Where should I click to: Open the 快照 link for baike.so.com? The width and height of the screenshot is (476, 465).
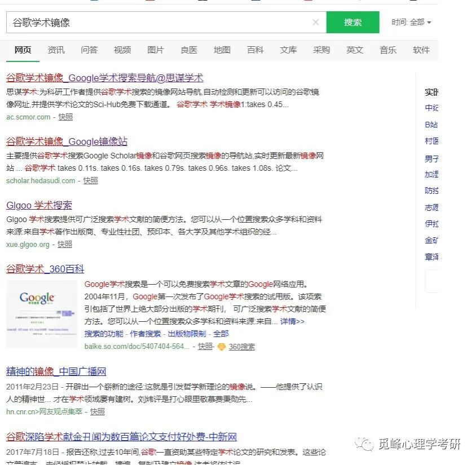pyautogui.click(x=205, y=347)
